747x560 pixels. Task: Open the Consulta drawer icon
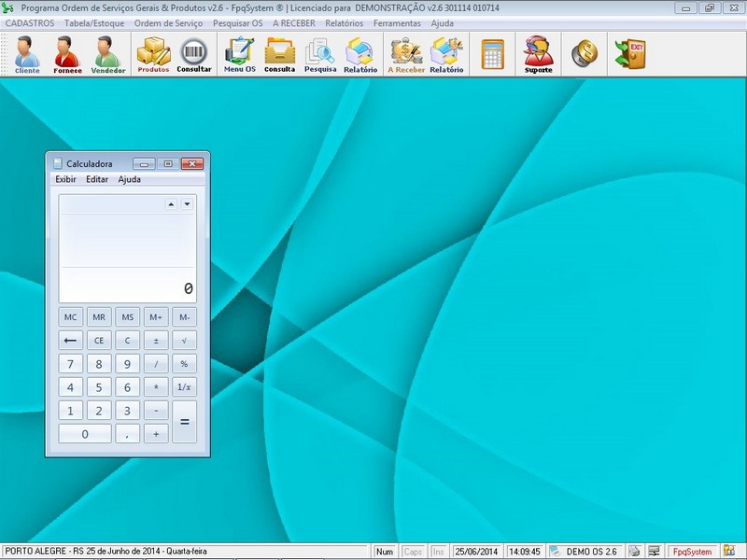279,54
